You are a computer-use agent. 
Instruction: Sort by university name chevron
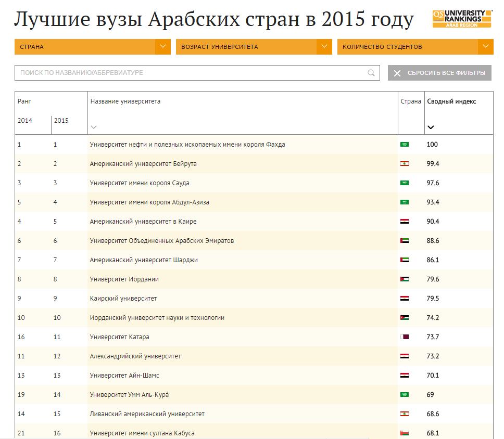(94, 127)
